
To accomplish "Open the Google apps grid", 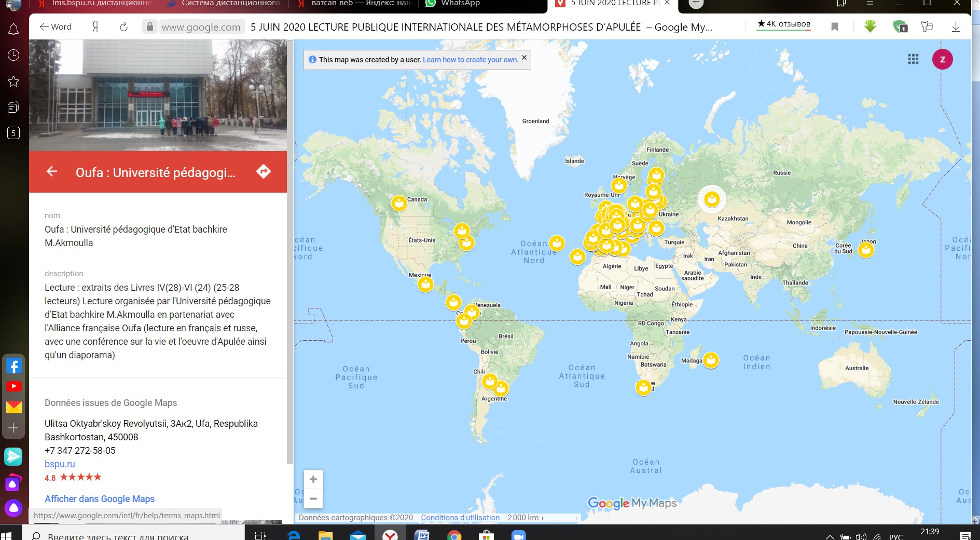I will [x=913, y=59].
